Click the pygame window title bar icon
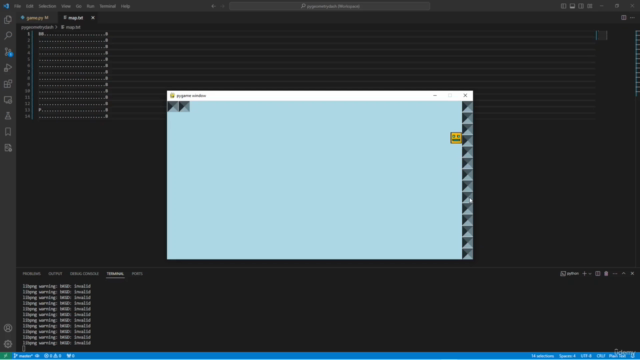The height and width of the screenshot is (360, 640). click(172, 96)
